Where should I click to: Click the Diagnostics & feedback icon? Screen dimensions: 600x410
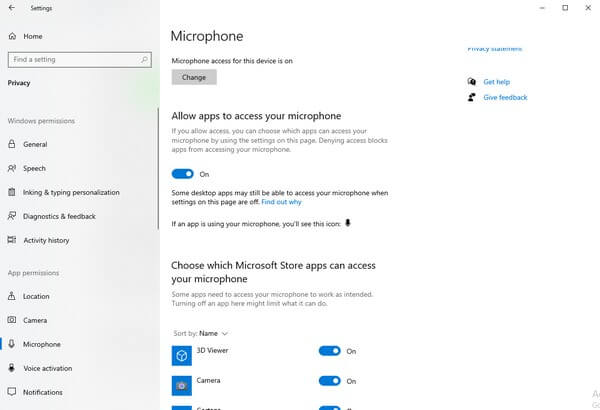(x=12, y=216)
